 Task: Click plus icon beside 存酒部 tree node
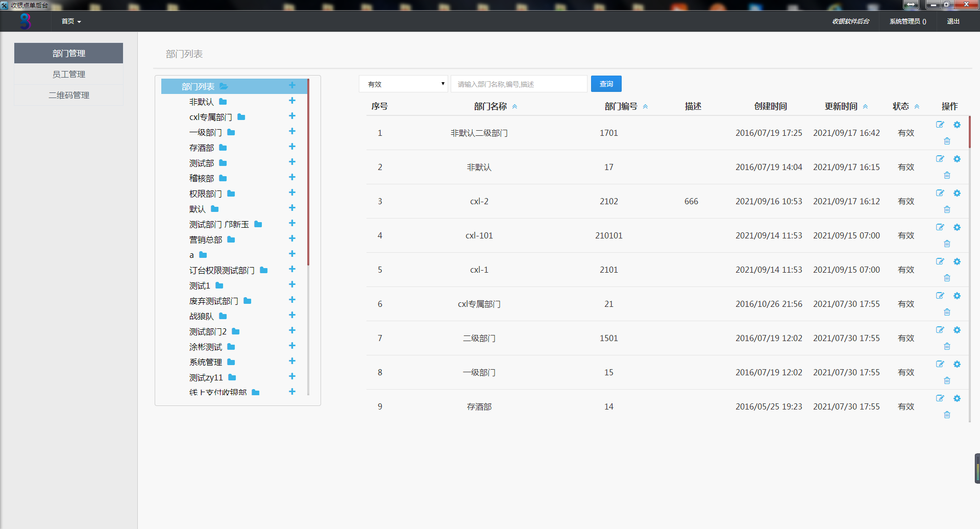(x=292, y=147)
